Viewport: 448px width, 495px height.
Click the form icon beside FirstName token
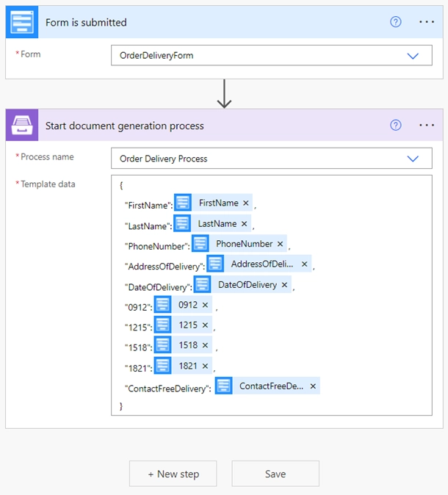tap(183, 203)
